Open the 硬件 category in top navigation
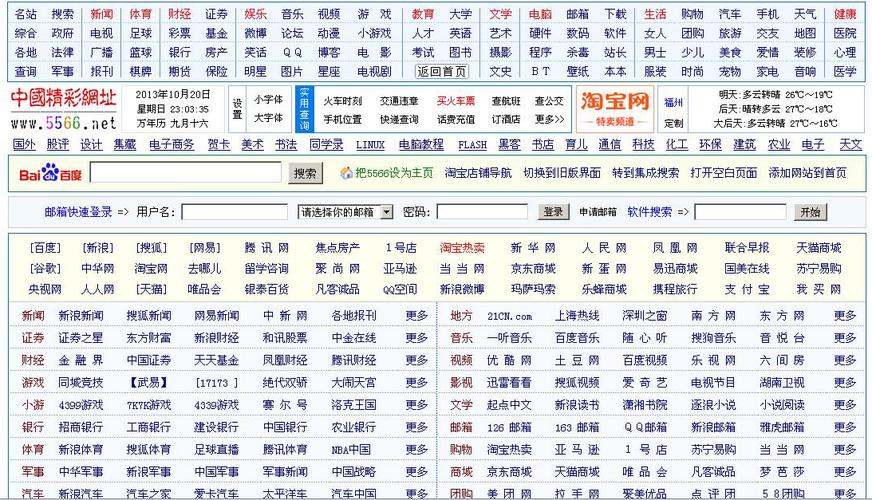The height and width of the screenshot is (500, 872). [540, 33]
